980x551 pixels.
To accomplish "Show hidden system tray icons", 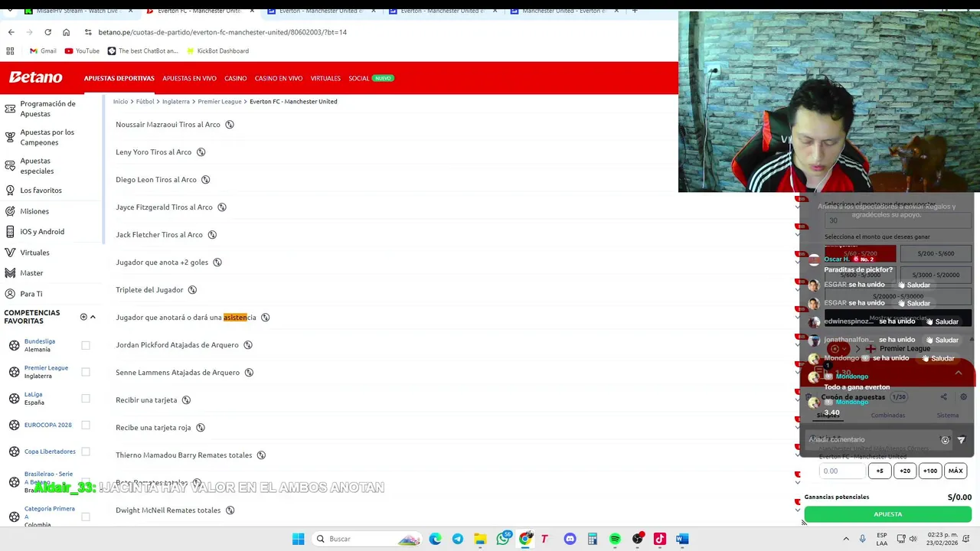I will point(846,539).
